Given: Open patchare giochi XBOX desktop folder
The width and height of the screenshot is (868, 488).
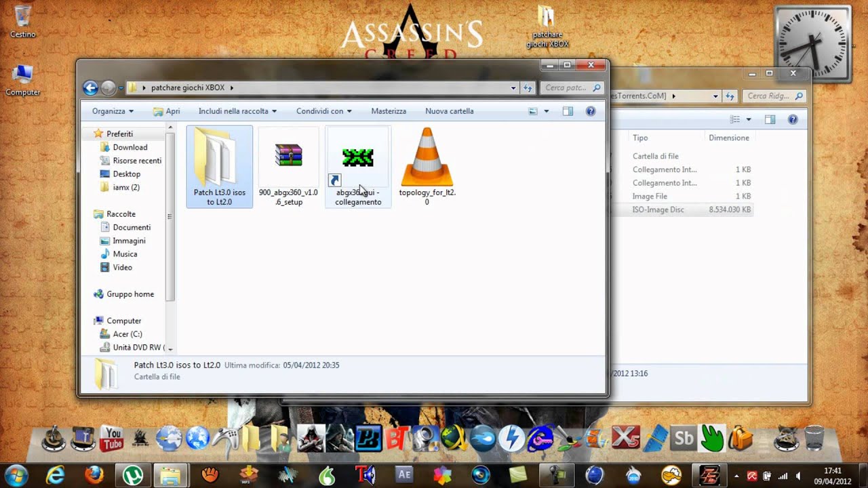Looking at the screenshot, I should tap(547, 27).
